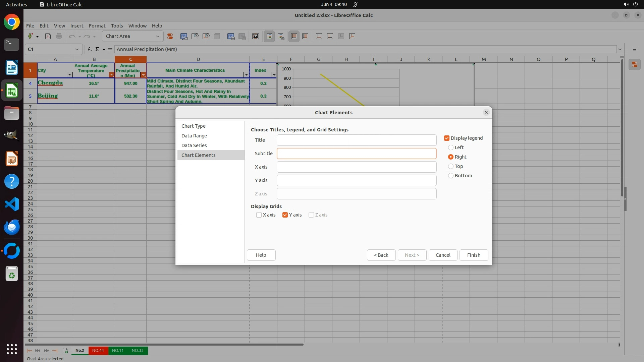This screenshot has width=644, height=362.
Task: Uncheck the Display legend checkbox
Action: [447, 138]
